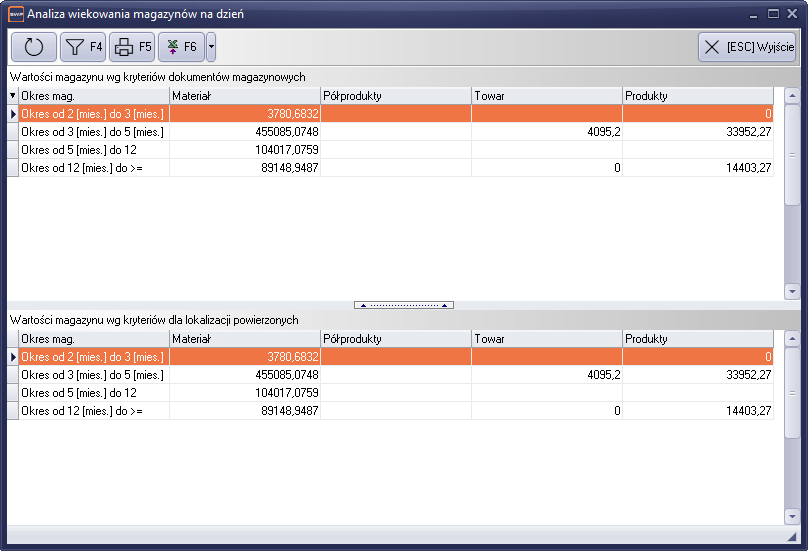Screen dimensions: 808x551
Task: Click the refresh data toolbar button
Action: (x=34, y=47)
